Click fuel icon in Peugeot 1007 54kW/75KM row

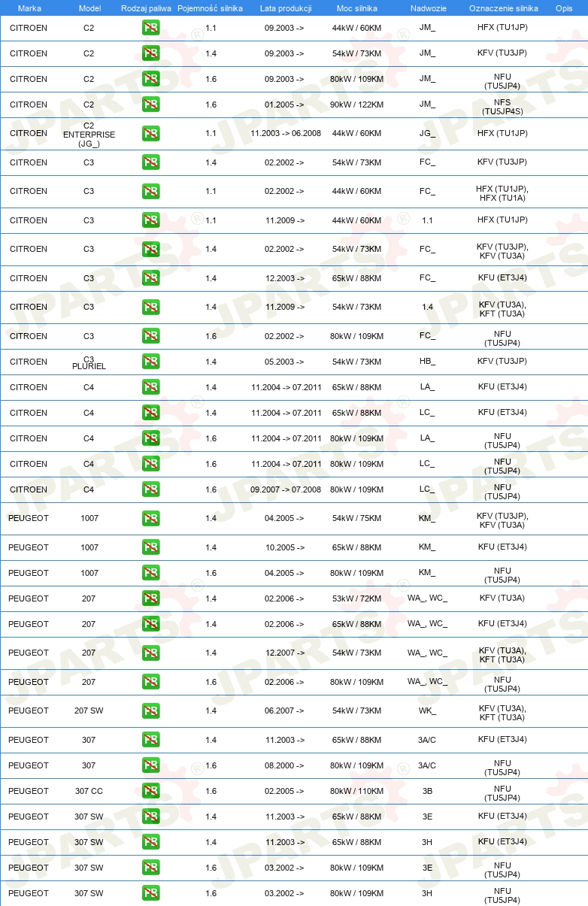(150, 518)
